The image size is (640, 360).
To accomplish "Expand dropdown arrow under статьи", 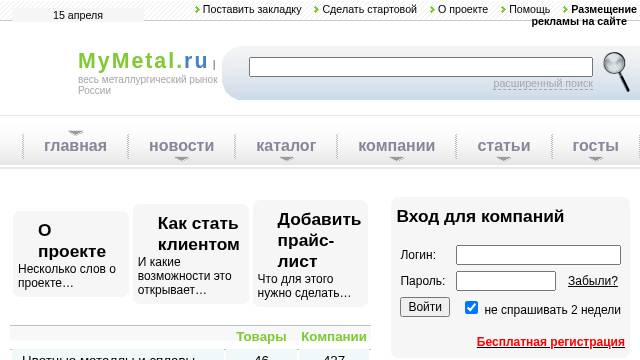I will [504, 159].
